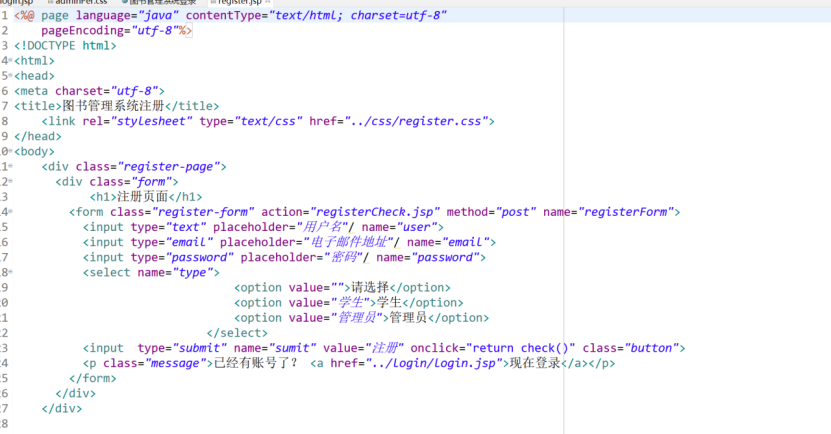
Task: Switch to the register.jsp editor tab
Action: pyautogui.click(x=240, y=3)
